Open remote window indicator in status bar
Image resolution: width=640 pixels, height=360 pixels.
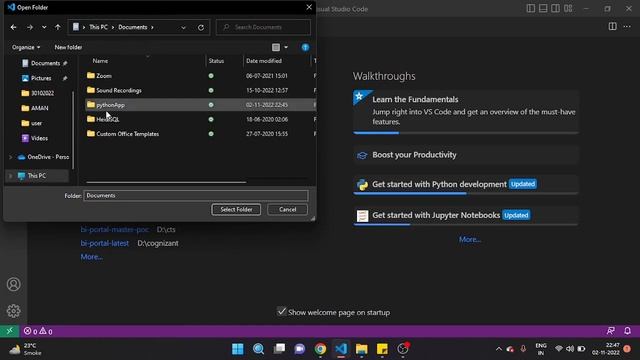coord(9,331)
